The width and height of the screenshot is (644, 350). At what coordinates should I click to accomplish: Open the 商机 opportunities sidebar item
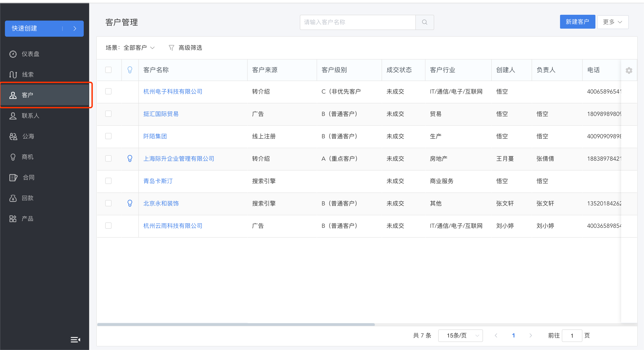pos(45,157)
